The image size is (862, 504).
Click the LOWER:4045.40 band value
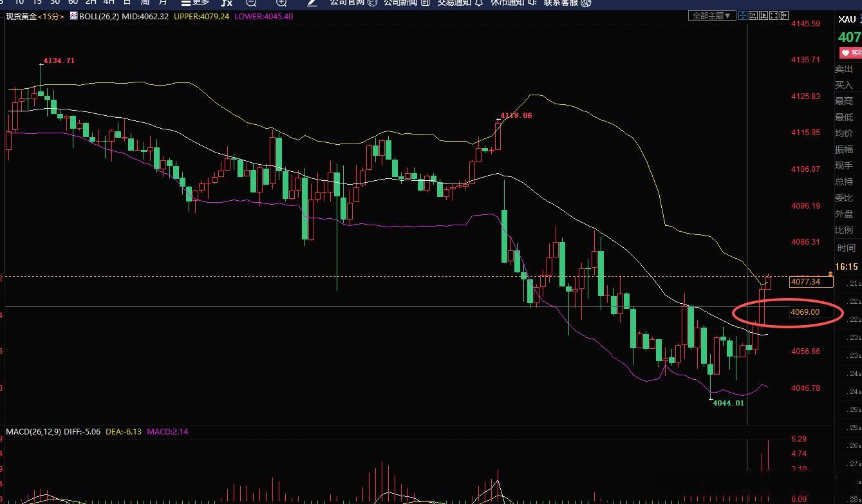(x=263, y=16)
